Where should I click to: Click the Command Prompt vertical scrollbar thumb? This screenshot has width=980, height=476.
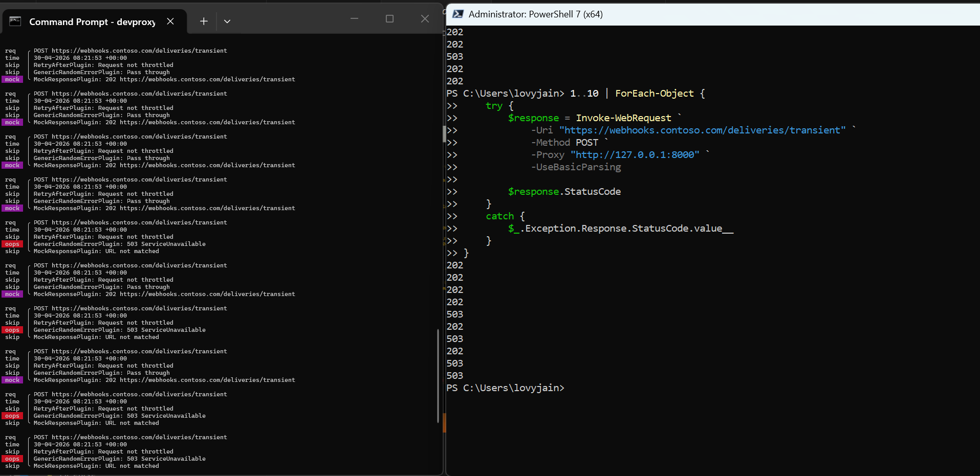pyautogui.click(x=438, y=376)
